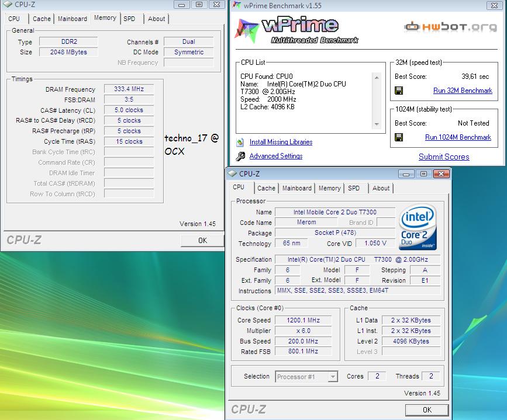This screenshot has width=507, height=420.
Task: Click the DRAM Frequency 333.4 MHz field
Action: point(129,89)
